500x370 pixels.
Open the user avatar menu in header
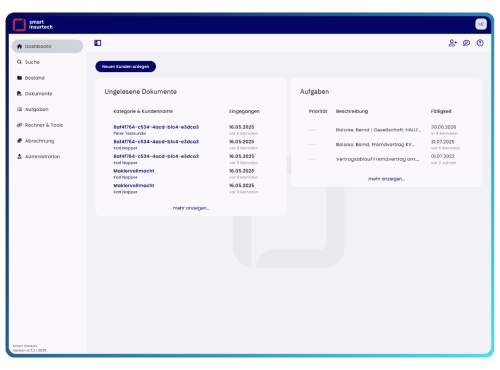pyautogui.click(x=481, y=24)
